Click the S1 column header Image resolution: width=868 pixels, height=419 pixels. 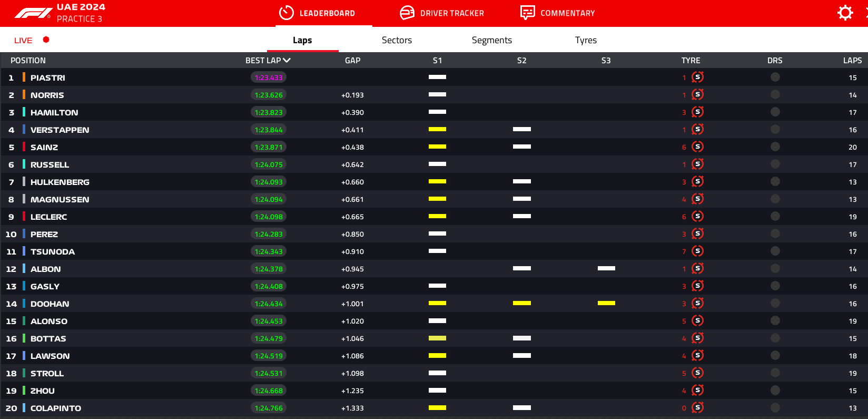point(437,60)
